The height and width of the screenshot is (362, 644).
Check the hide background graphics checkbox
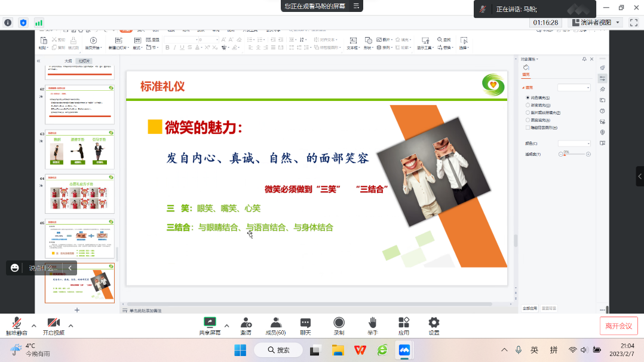click(x=528, y=127)
